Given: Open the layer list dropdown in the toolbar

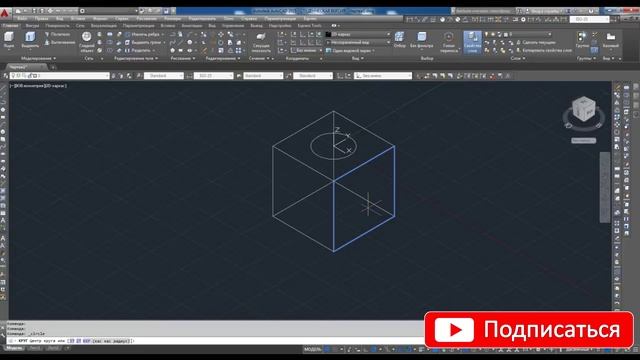Looking at the screenshot, I should pyautogui.click(x=60, y=76).
